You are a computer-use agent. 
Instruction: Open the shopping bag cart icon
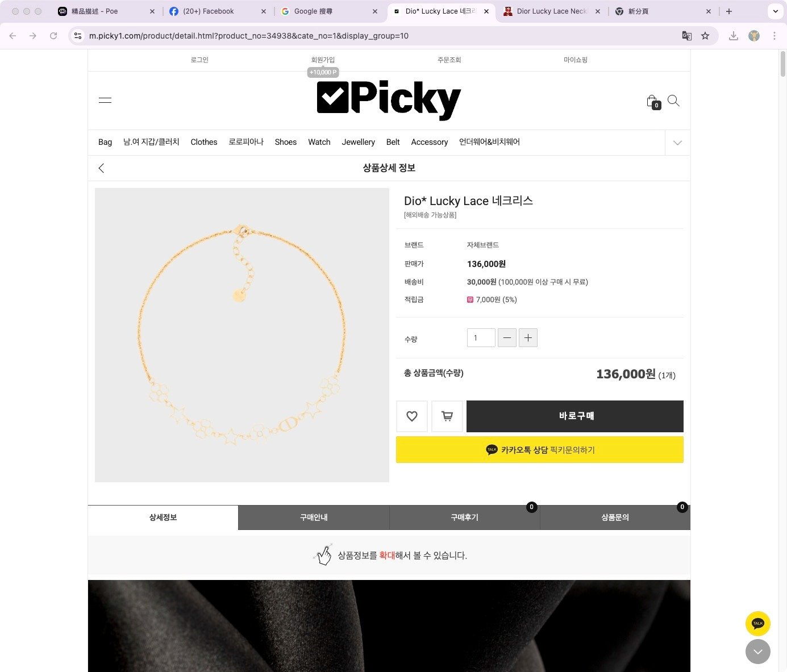(x=652, y=102)
